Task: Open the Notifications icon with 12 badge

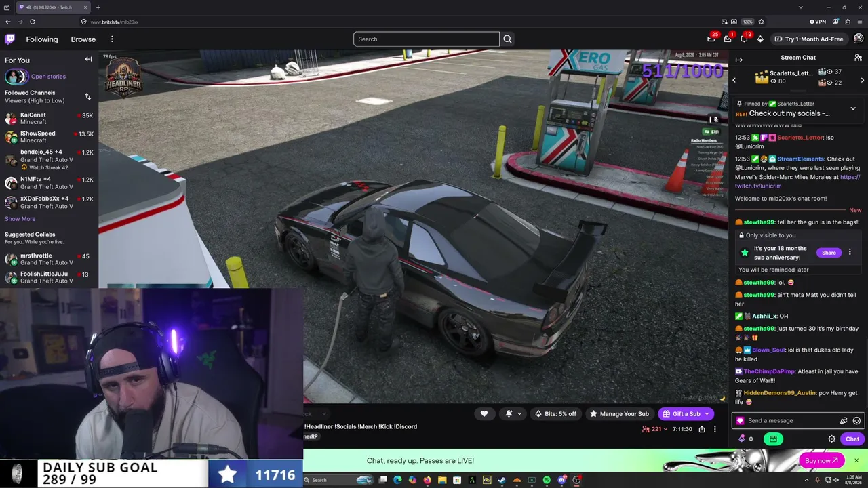Action: pos(744,39)
